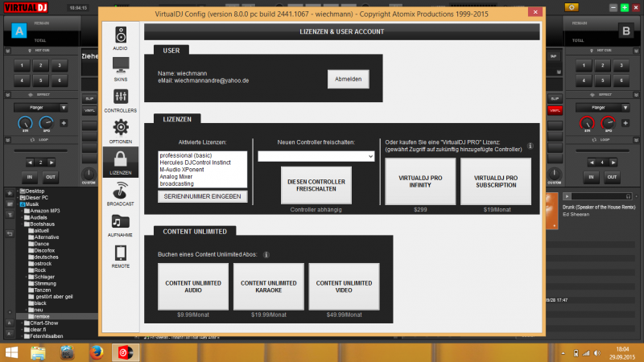
Task: Click the info icon next to Content Unlimited Abos
Action: point(266,254)
